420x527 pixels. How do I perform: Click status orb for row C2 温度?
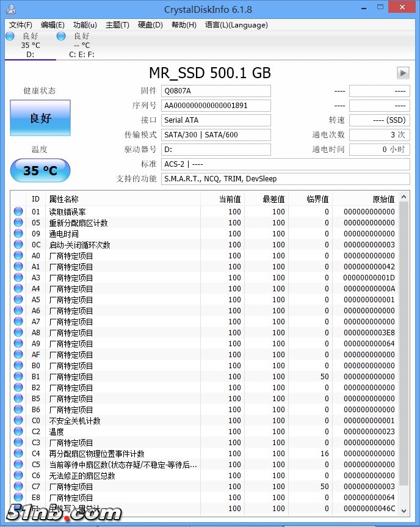[x=18, y=432]
